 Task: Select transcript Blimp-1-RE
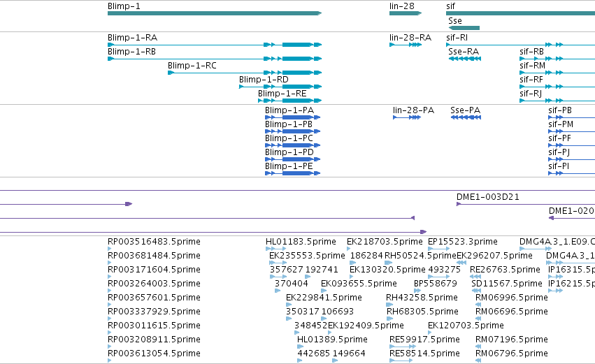tap(290, 101)
